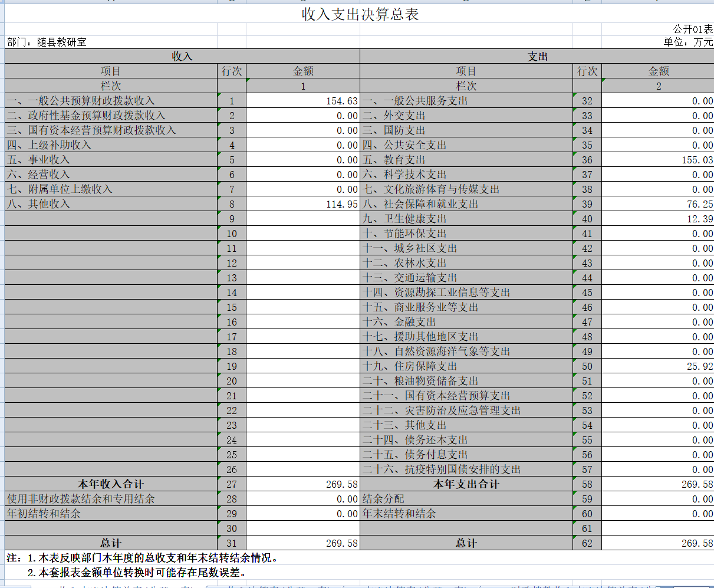Select the title cell 收入支出决算总表
714x588 pixels.
(x=360, y=14)
